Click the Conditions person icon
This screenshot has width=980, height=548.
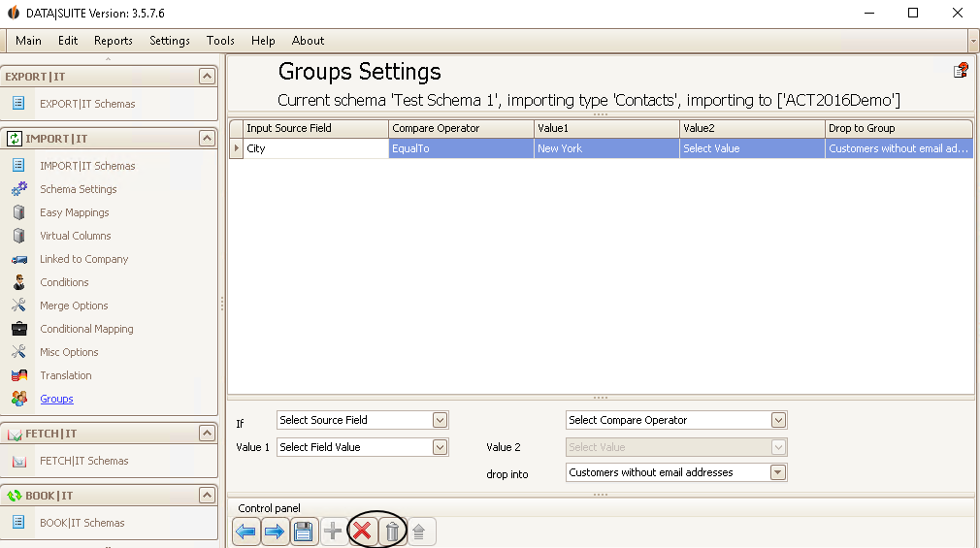(18, 282)
